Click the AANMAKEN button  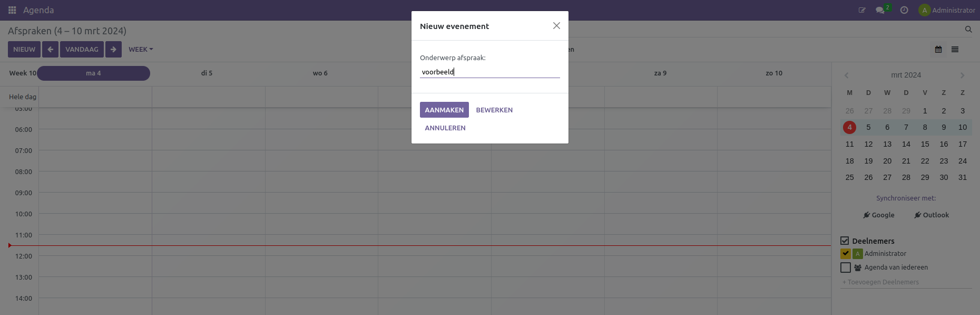point(444,110)
